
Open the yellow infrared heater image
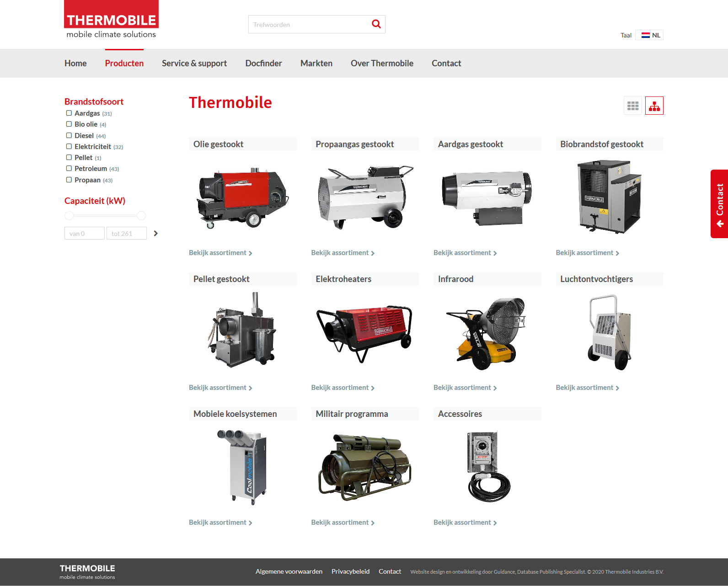click(486, 333)
